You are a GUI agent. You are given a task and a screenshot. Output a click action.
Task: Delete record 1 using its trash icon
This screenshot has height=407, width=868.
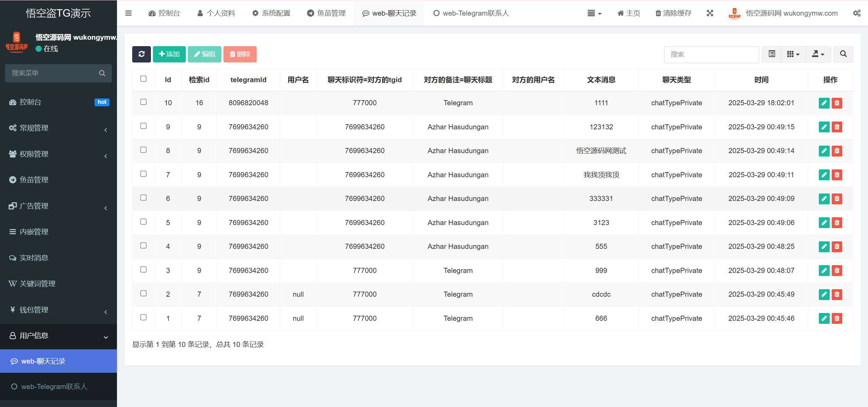(837, 318)
